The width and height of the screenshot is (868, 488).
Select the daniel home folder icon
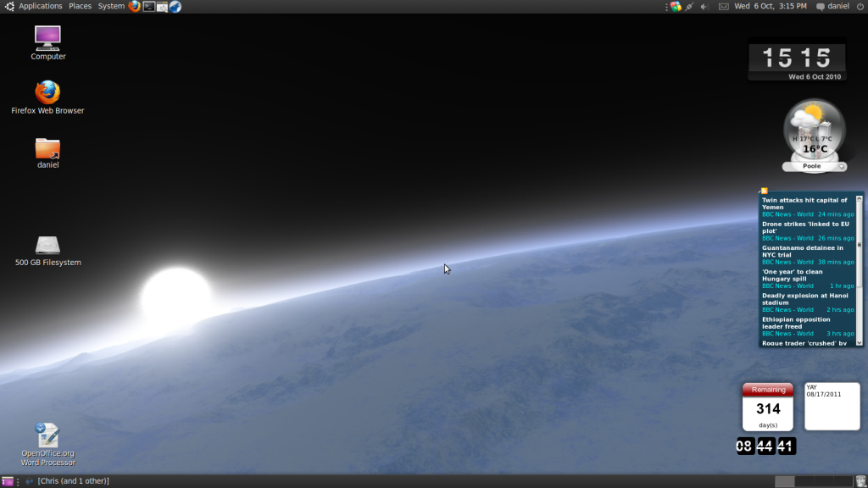pyautogui.click(x=48, y=153)
